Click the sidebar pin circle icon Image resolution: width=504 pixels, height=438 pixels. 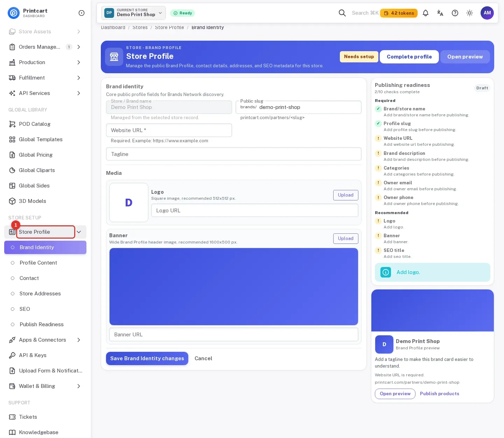(x=82, y=13)
